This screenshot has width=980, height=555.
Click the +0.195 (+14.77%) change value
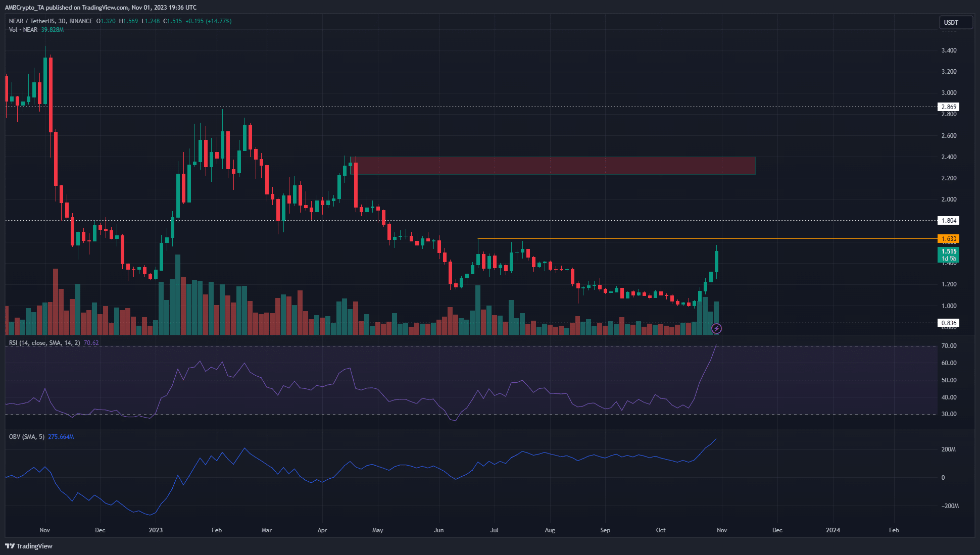[x=208, y=21]
